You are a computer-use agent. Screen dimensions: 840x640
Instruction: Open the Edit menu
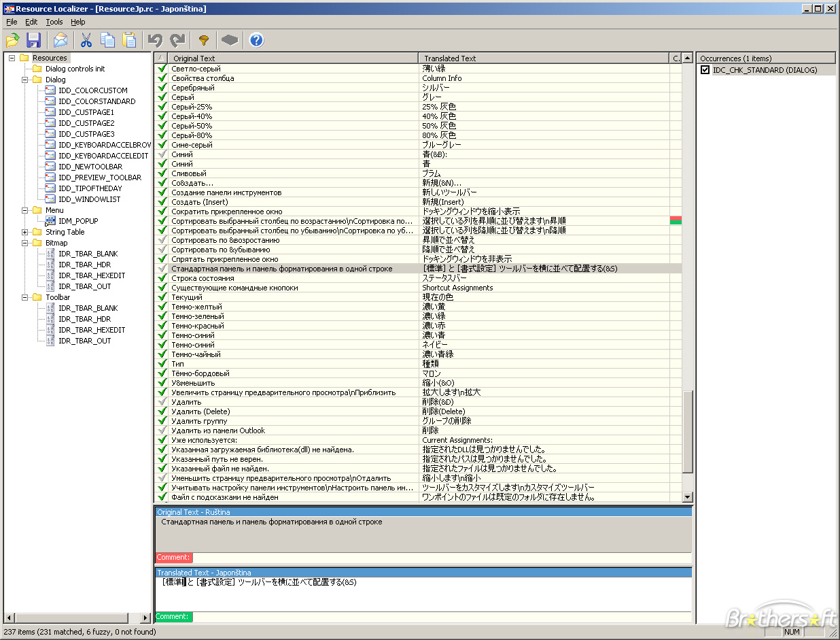31,22
